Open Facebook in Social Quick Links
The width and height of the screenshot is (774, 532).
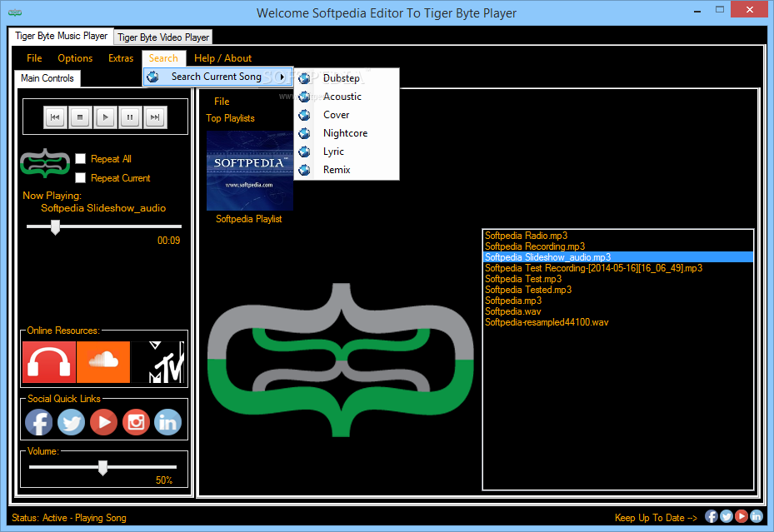click(x=38, y=422)
